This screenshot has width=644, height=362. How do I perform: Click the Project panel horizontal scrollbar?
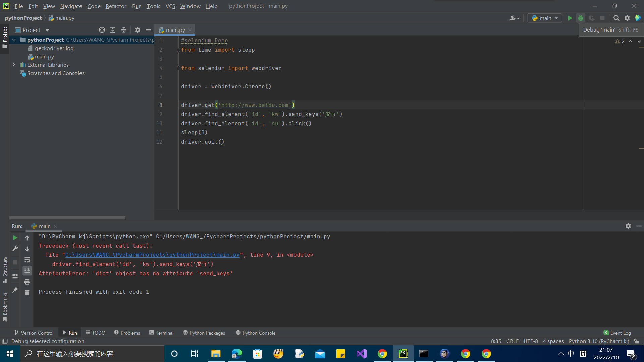pos(67,218)
